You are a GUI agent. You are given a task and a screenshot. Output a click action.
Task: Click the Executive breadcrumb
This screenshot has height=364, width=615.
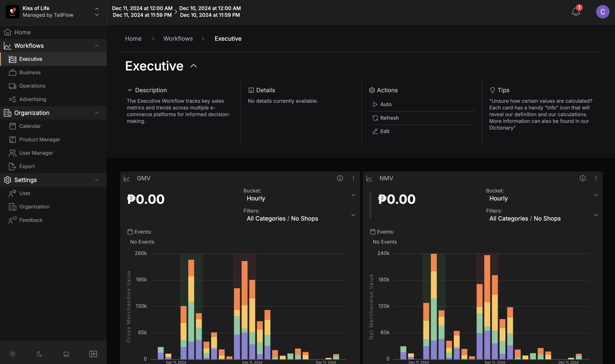pyautogui.click(x=228, y=39)
